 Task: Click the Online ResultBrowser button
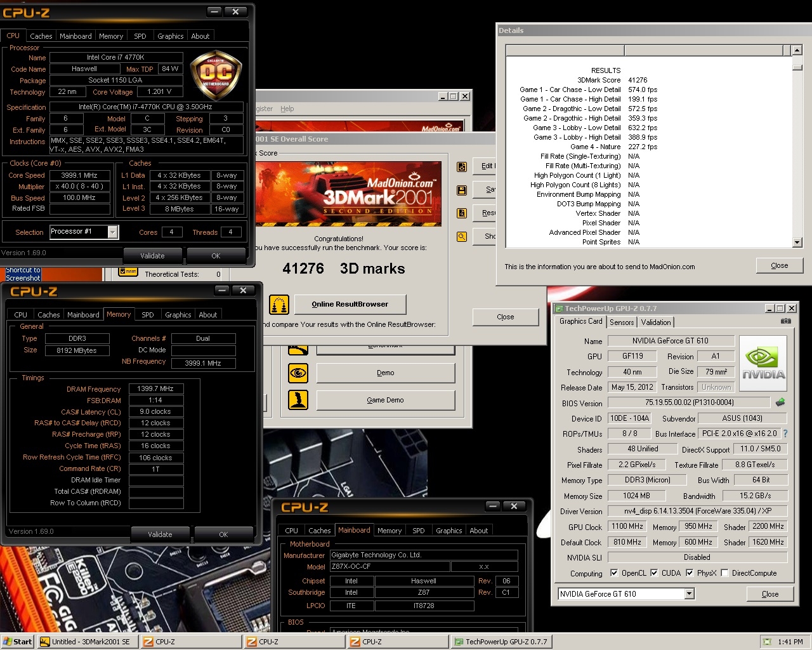(350, 304)
